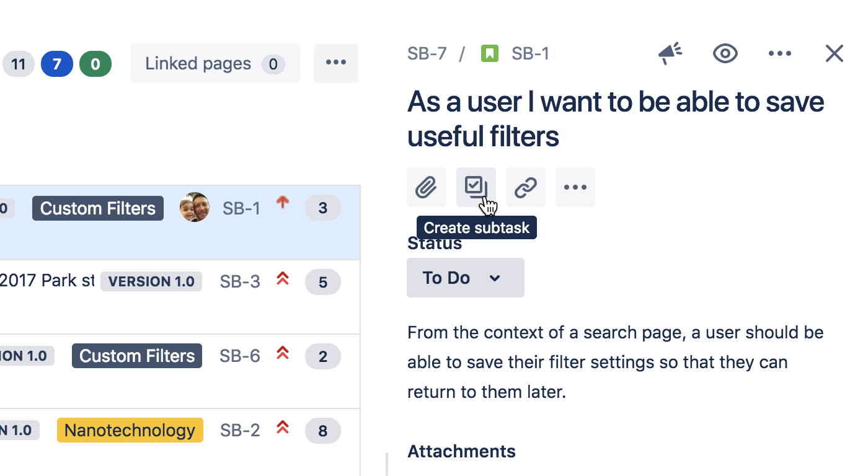The image size is (868, 476).
Task: Select the Custom Filters epic label on SB-6
Action: [136, 356]
